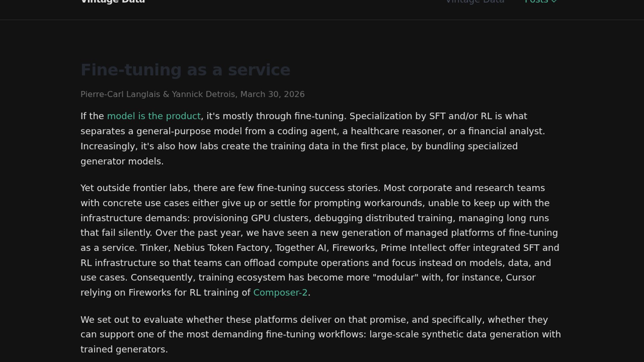Click the author name Pierre-Carl Langlais

tap(120, 94)
